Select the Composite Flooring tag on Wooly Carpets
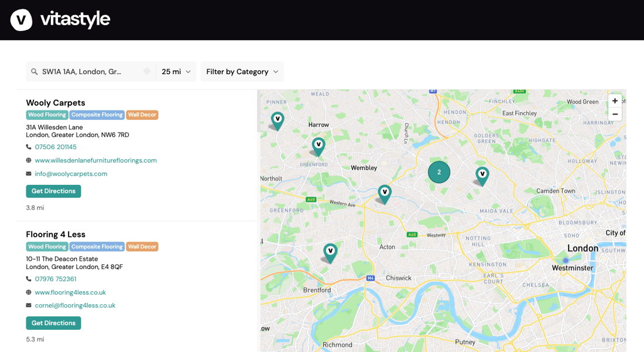The image size is (644, 352). 97,115
